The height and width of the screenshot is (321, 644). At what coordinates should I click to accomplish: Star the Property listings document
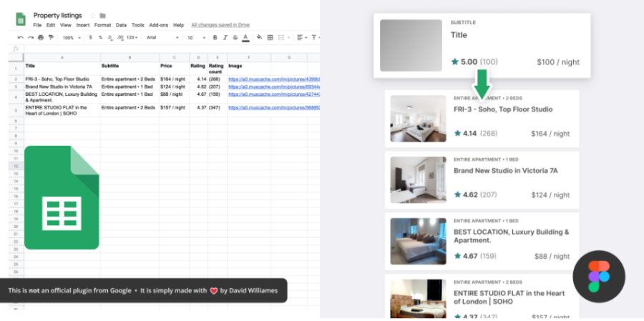click(x=93, y=16)
